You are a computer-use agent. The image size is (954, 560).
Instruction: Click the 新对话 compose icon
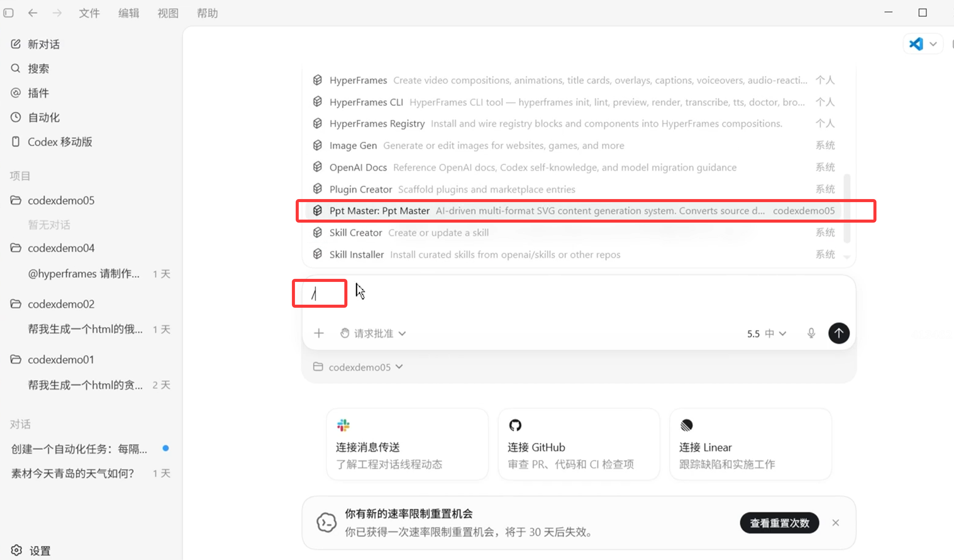[x=15, y=44]
